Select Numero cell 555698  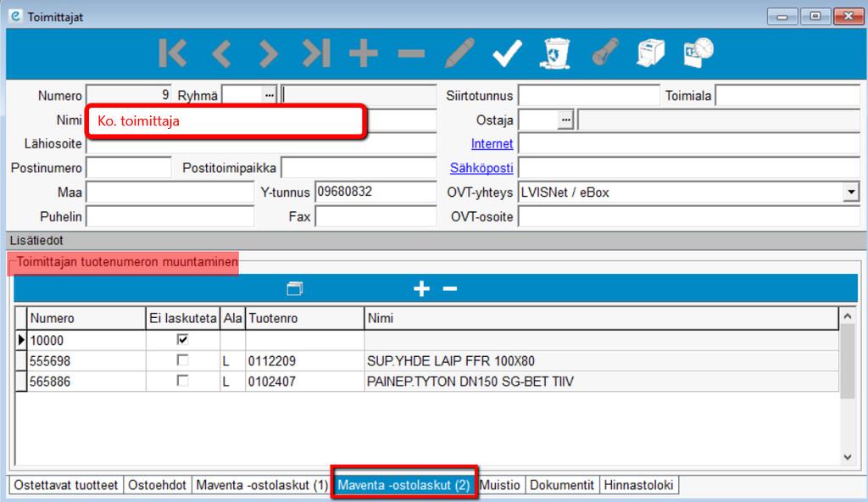tap(86, 361)
